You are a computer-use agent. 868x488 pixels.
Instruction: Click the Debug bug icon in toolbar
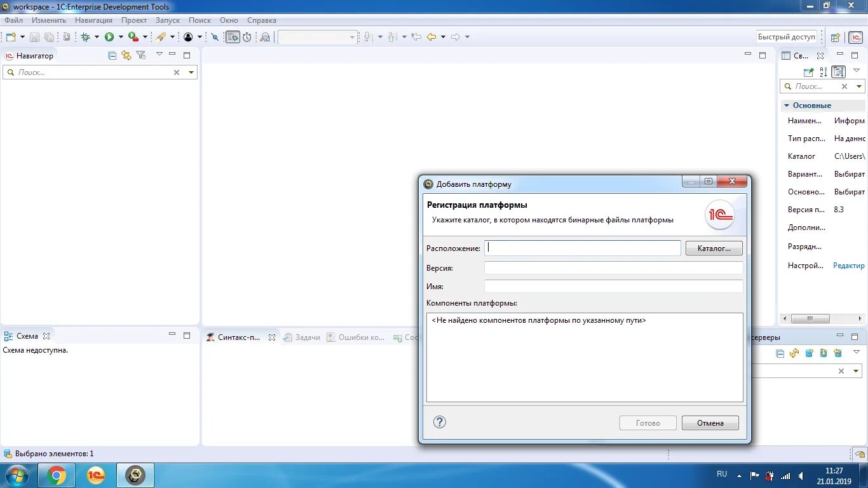click(x=85, y=37)
